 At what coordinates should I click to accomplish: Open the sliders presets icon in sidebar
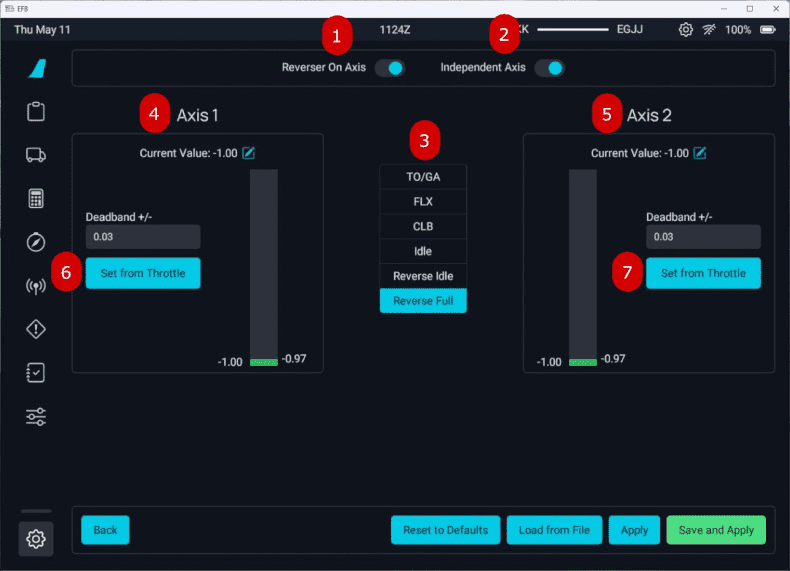[36, 416]
